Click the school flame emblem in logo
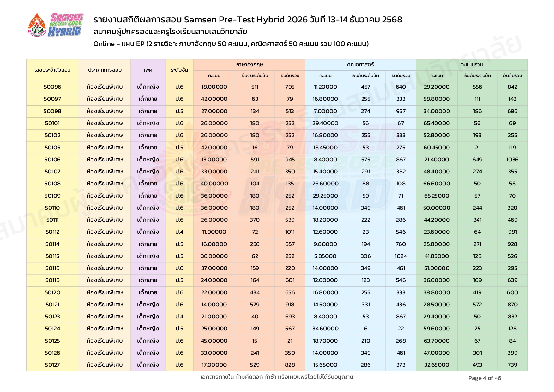The image size is (554, 392). coord(37,25)
